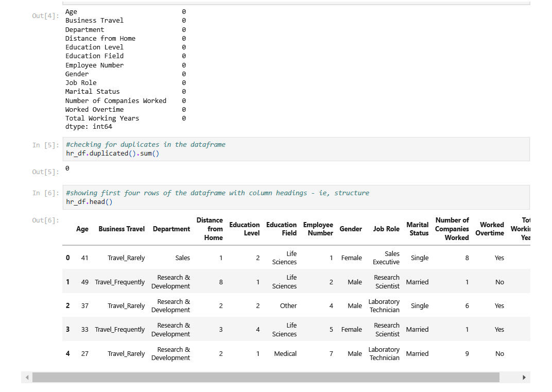Click Companies Worked value 9

click(467, 353)
